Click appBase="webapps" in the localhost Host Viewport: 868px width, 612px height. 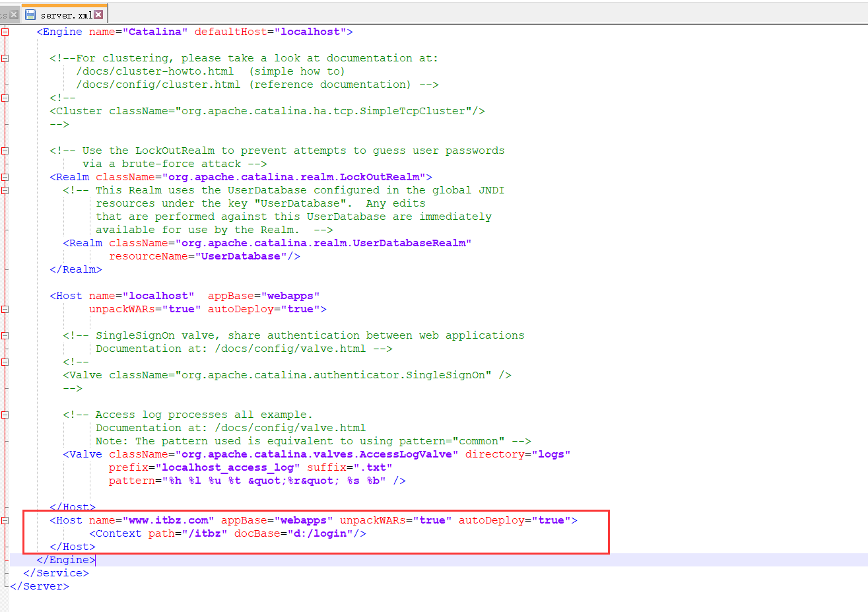(x=264, y=296)
